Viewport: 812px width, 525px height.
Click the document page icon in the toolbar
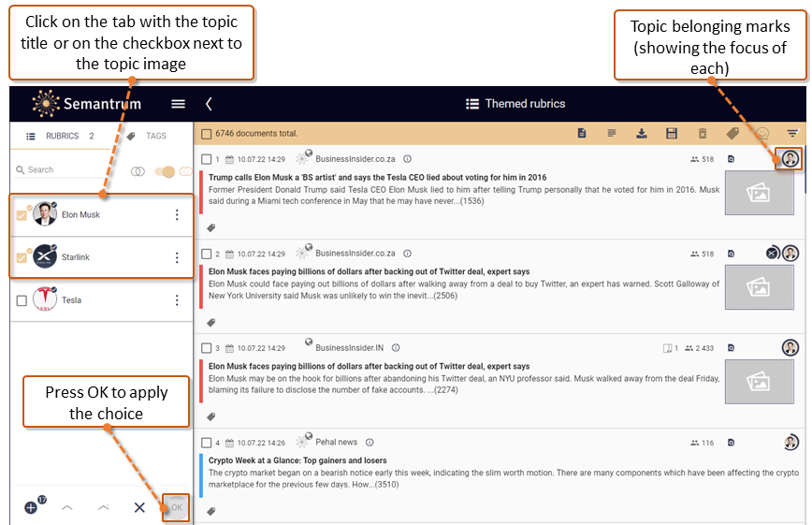tap(582, 133)
